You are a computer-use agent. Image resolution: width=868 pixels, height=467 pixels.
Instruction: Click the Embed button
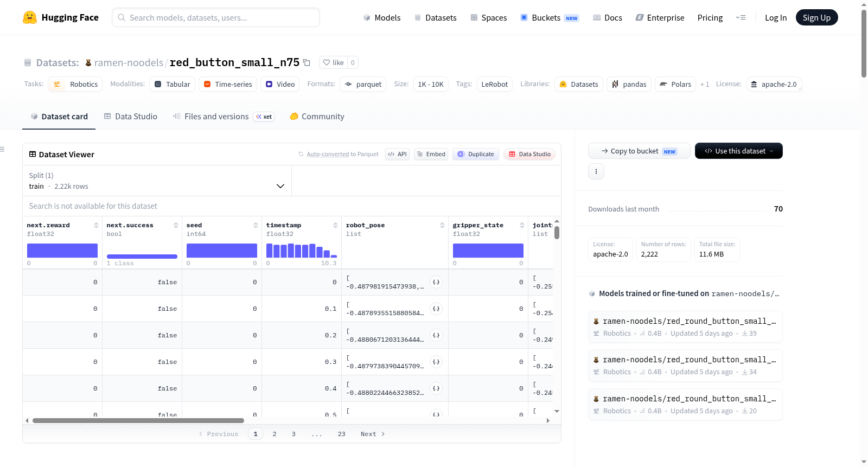point(431,154)
